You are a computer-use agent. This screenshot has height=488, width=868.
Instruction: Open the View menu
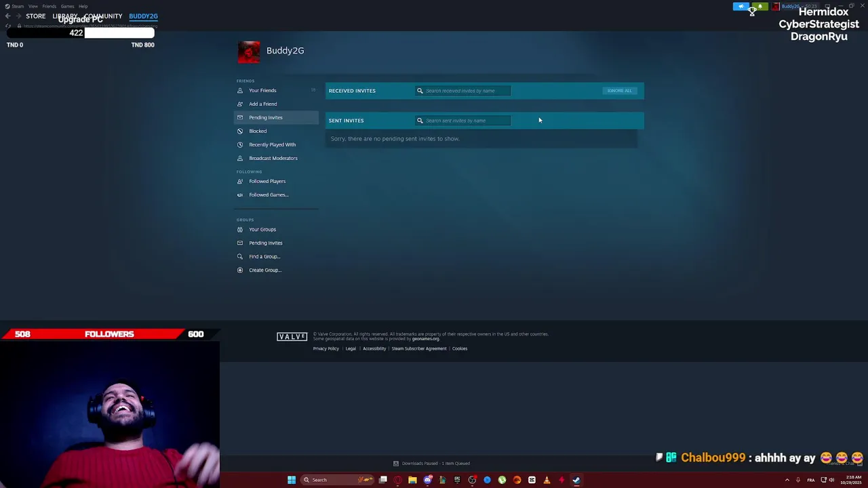[33, 6]
